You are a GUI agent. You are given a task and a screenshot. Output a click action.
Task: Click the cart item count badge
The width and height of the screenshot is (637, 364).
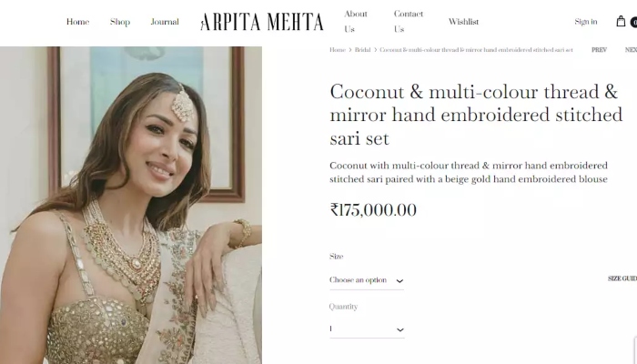point(633,23)
